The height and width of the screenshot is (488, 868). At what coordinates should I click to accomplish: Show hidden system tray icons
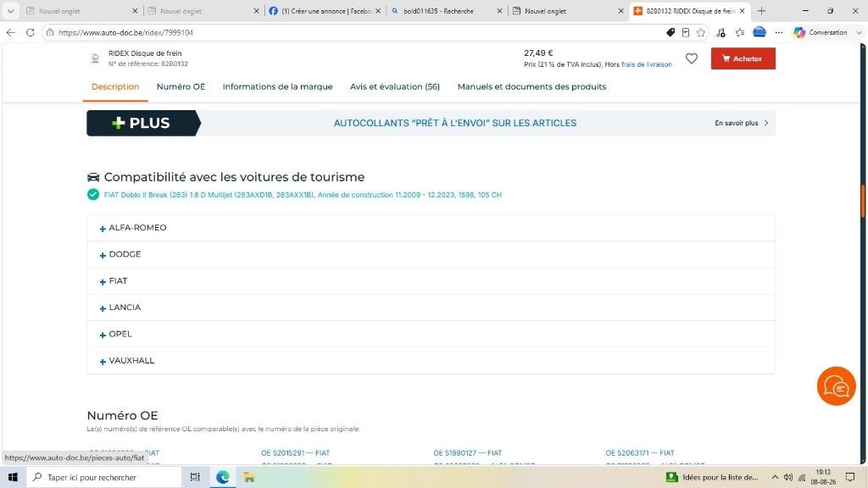pyautogui.click(x=775, y=477)
